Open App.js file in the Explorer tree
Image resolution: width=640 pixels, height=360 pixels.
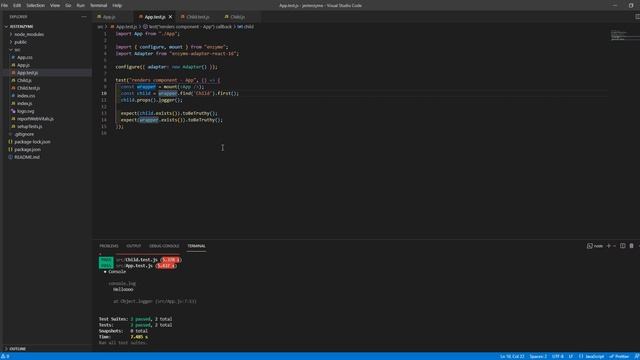point(23,65)
